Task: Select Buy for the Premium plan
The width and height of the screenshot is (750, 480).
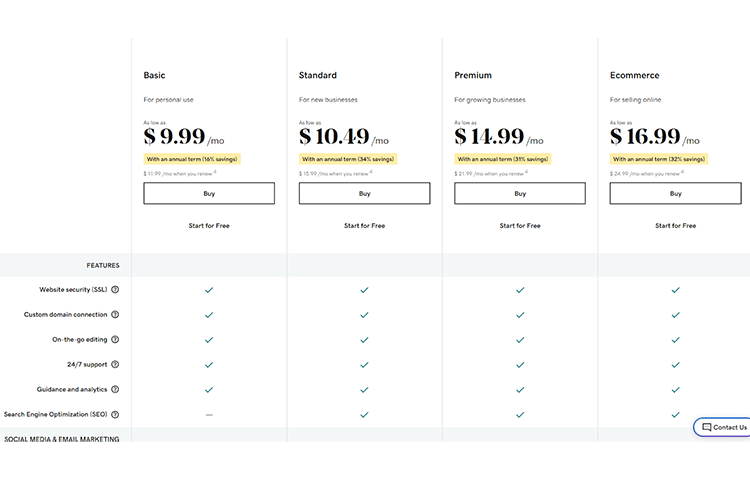Action: [x=520, y=193]
